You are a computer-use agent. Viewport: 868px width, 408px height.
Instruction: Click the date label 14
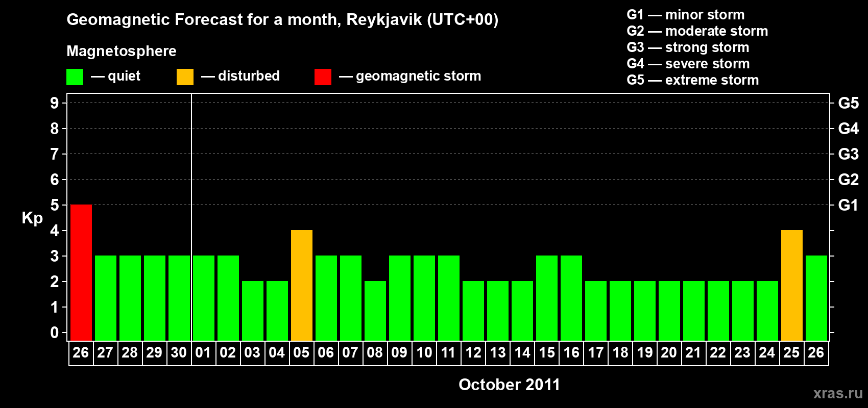point(522,352)
